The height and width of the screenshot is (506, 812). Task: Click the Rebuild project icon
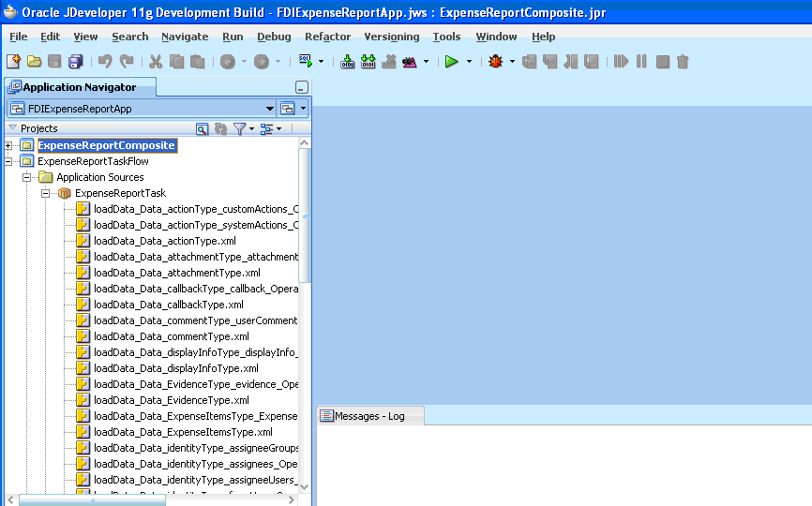368,62
